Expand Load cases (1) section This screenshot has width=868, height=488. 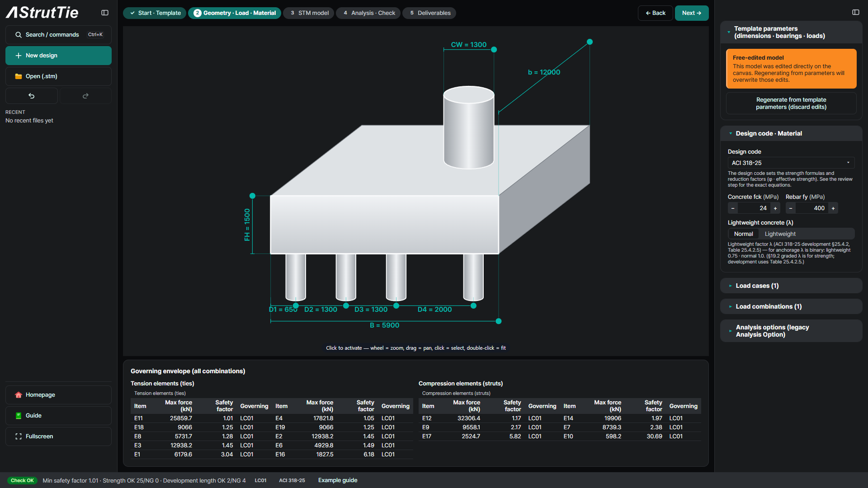click(791, 286)
